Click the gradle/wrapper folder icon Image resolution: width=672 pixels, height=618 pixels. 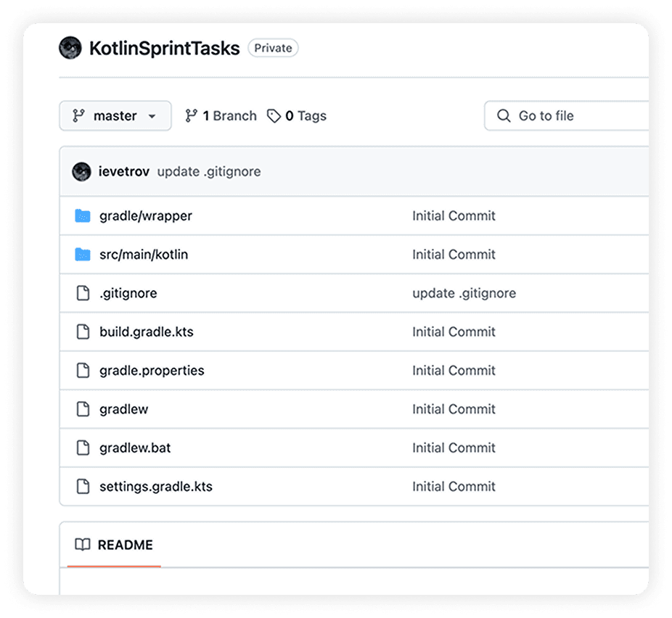pyautogui.click(x=83, y=216)
